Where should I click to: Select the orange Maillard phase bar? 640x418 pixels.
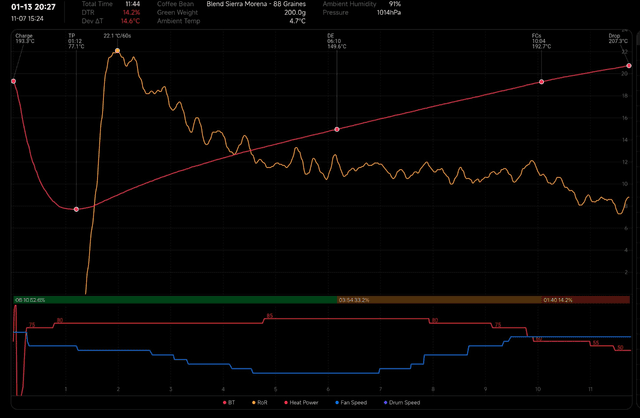tap(439, 299)
